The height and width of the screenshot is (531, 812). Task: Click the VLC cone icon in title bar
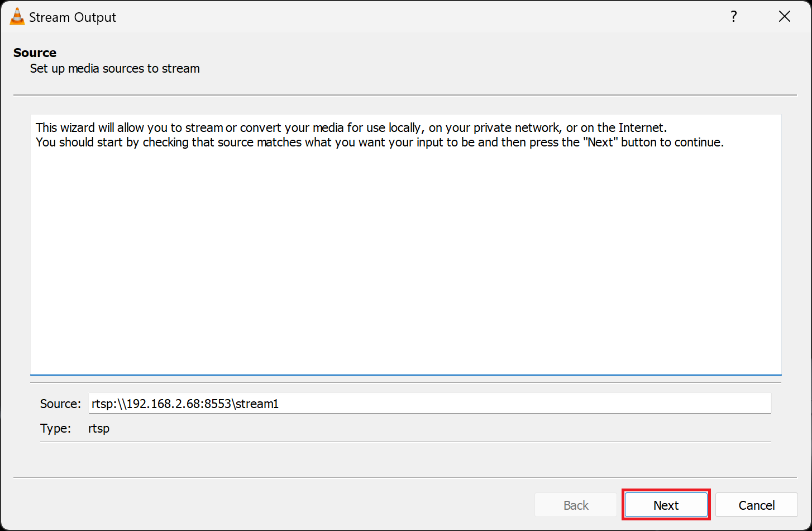tap(17, 17)
